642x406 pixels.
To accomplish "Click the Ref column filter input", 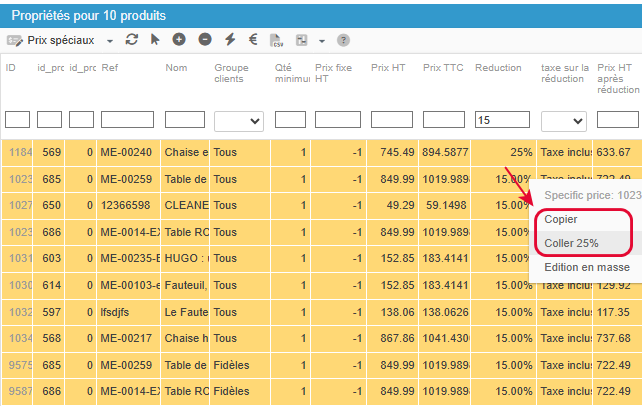I will pyautogui.click(x=127, y=120).
